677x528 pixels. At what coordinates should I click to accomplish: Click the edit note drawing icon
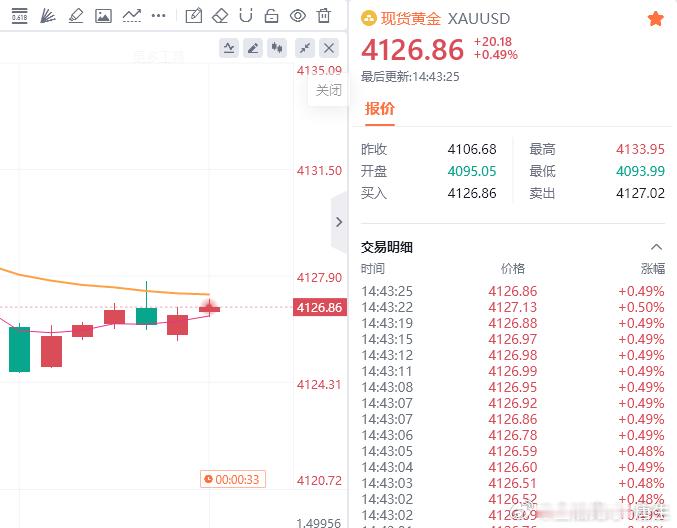(x=193, y=16)
